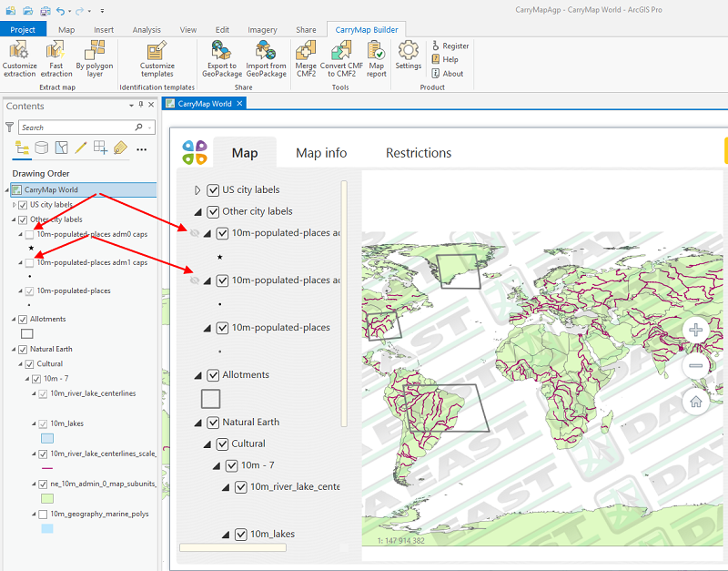Viewport: 728px width, 571px height.
Task: Open Contents pane options dropdown arrow
Action: pyautogui.click(x=131, y=106)
